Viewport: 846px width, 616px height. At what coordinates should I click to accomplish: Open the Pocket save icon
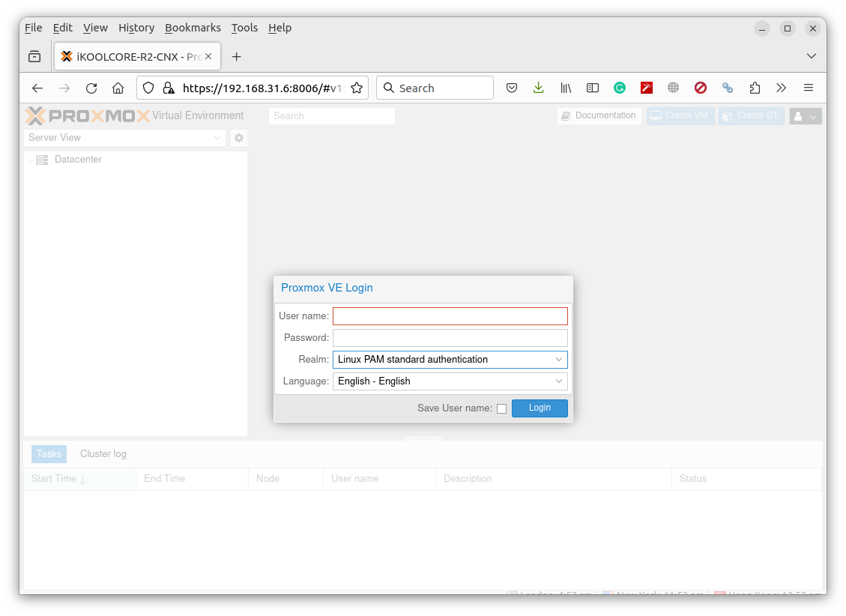(512, 88)
